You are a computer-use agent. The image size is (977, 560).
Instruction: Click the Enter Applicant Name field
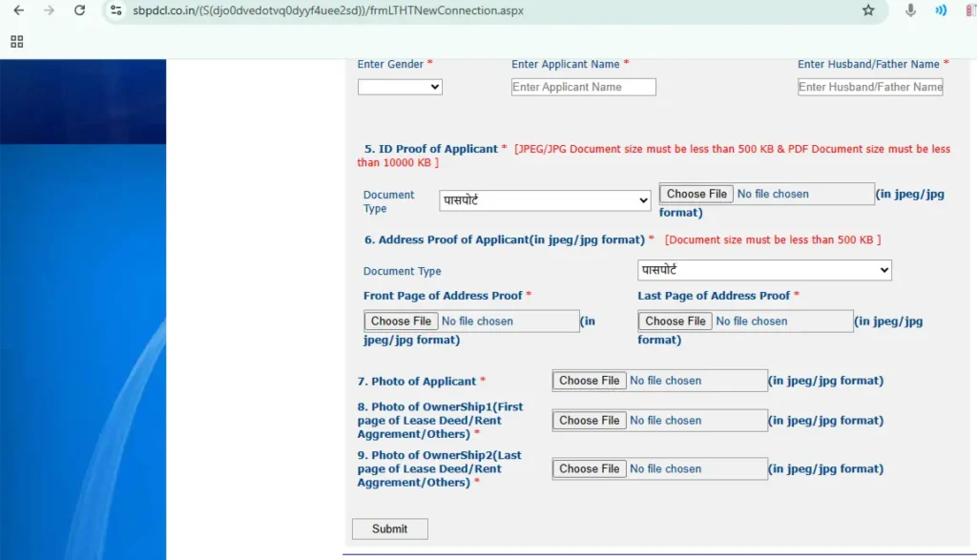pos(584,87)
